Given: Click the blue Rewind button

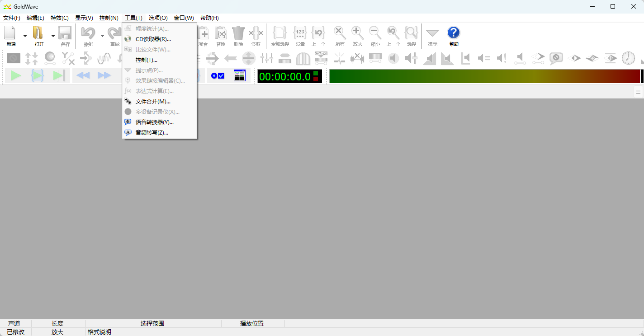Looking at the screenshot, I should coord(83,75).
